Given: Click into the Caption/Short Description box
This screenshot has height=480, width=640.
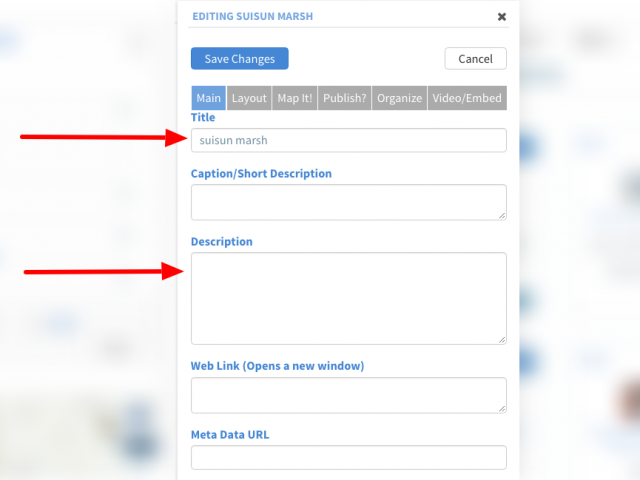Looking at the screenshot, I should [349, 202].
